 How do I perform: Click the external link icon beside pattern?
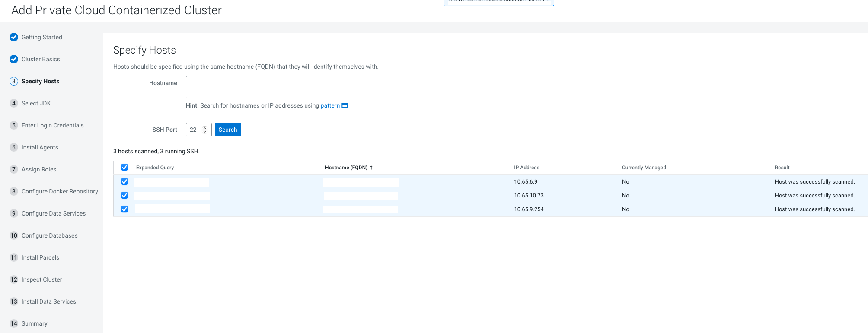pos(345,105)
